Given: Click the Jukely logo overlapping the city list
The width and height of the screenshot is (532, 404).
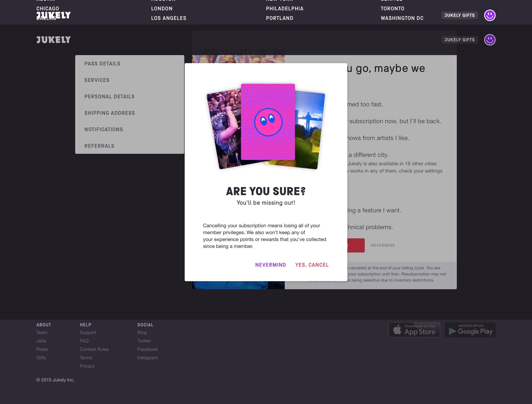Looking at the screenshot, I should click(53, 15).
